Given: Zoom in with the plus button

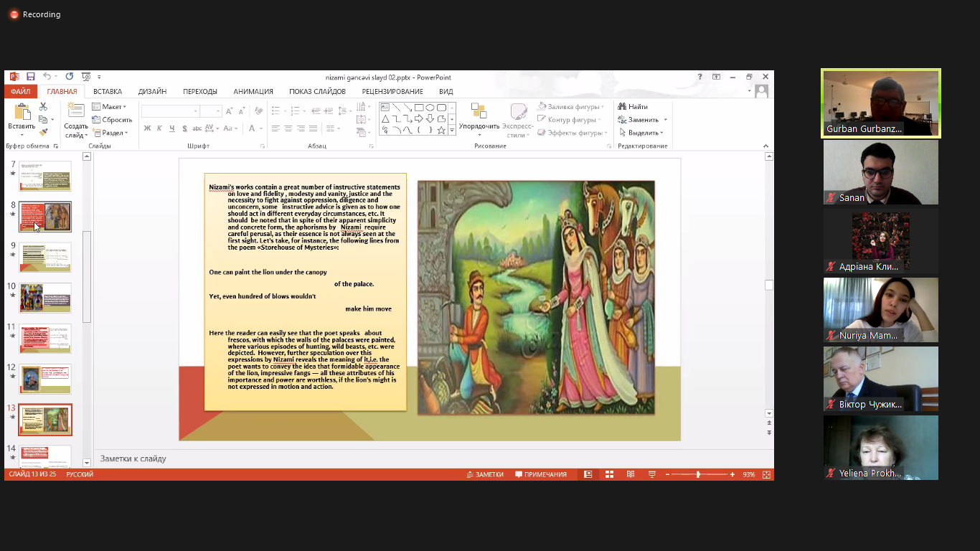Looking at the screenshot, I should tap(732, 474).
